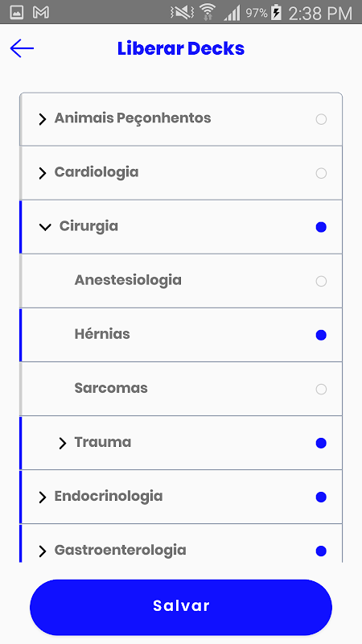Enable the Anestesiologia radio button
Screen dimensions: 362x644
click(321, 281)
